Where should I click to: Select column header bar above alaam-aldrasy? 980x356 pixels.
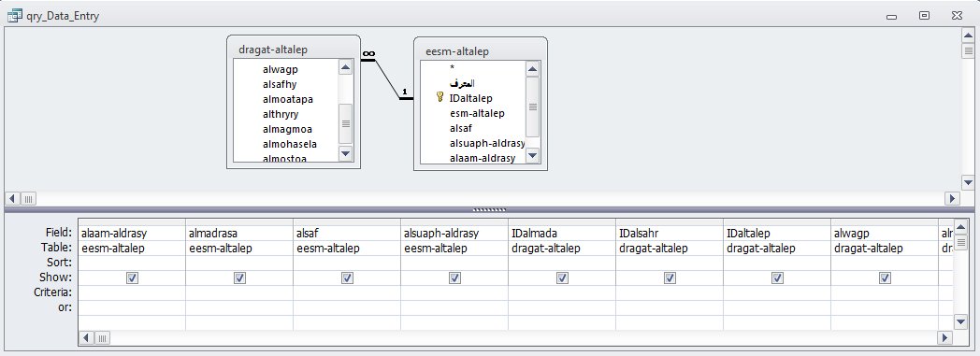[x=132, y=222]
